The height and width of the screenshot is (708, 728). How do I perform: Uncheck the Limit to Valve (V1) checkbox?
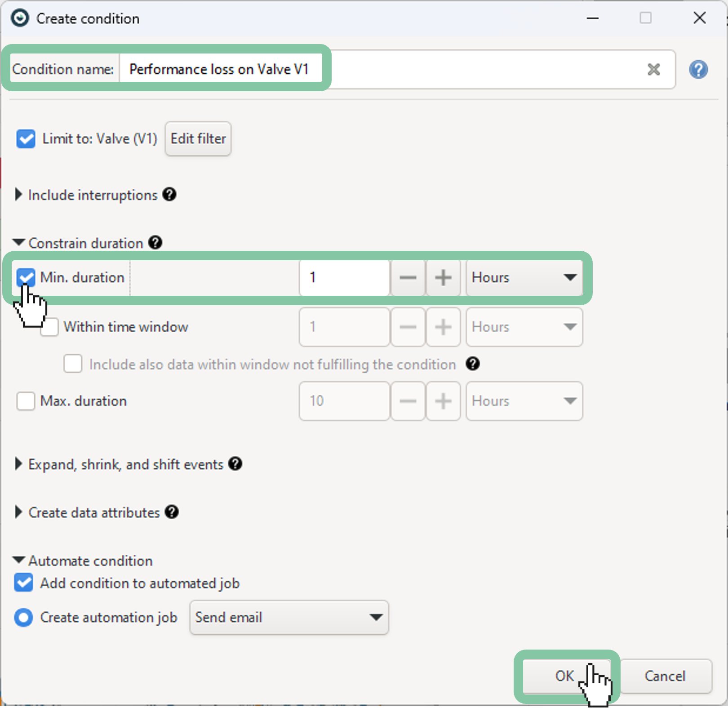coord(26,139)
